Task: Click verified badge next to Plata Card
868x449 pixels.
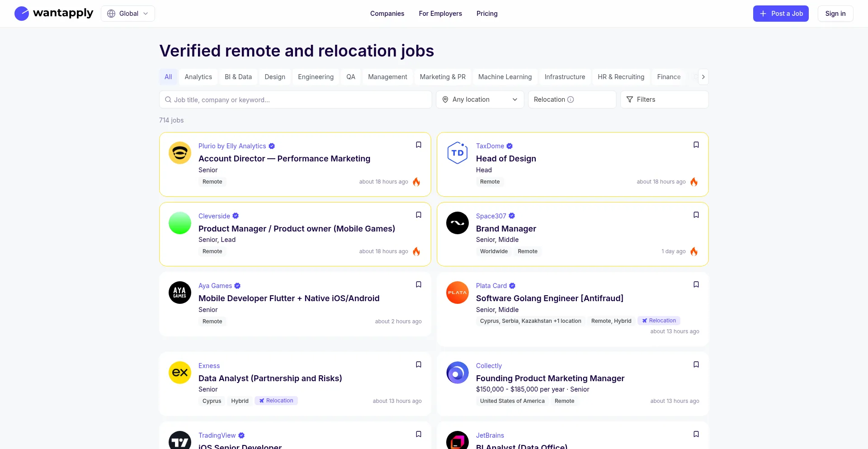Action: (512, 286)
